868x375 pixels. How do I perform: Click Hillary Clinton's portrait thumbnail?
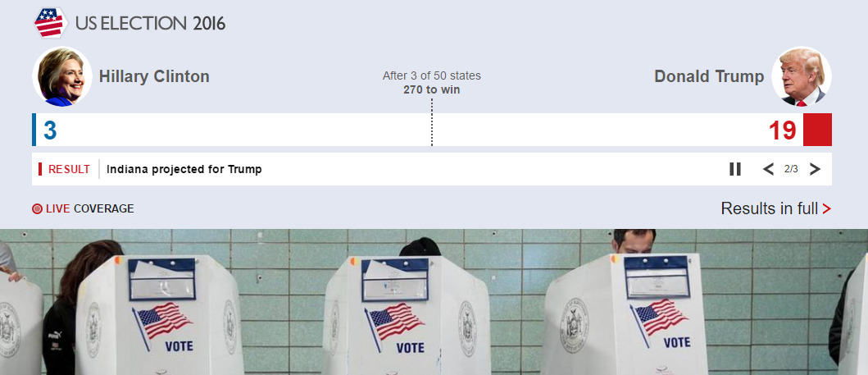pos(62,76)
